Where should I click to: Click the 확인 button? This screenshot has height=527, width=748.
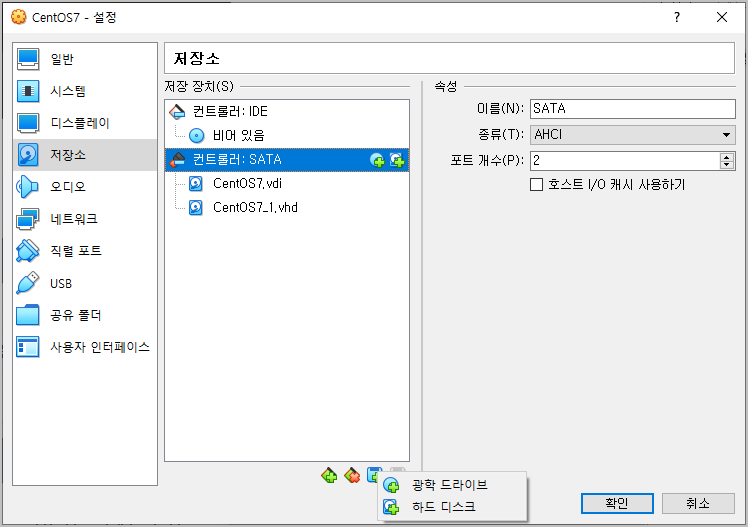(617, 503)
